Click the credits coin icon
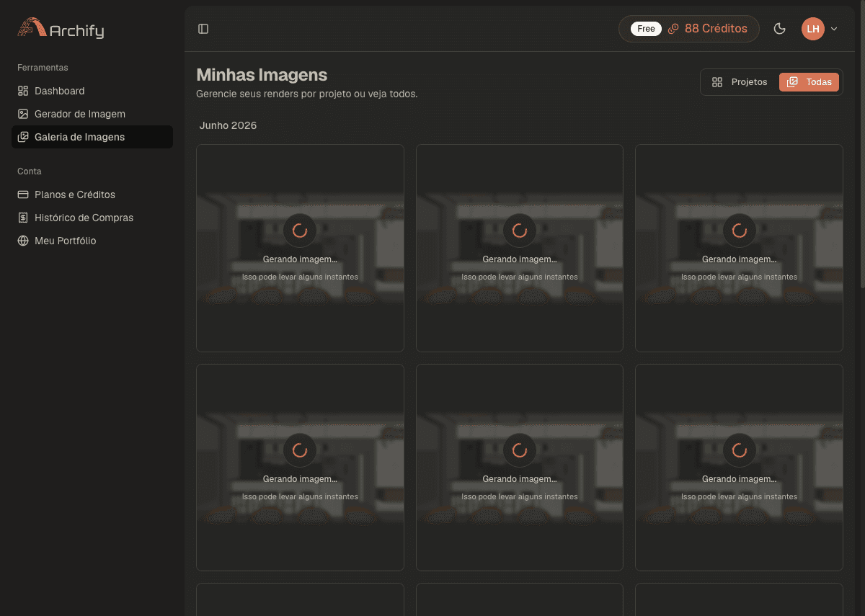The height and width of the screenshot is (616, 865). pos(673,29)
